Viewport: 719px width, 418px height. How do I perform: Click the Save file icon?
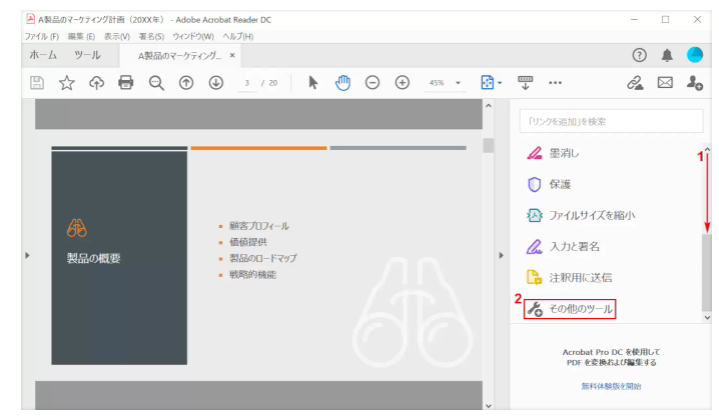(37, 83)
